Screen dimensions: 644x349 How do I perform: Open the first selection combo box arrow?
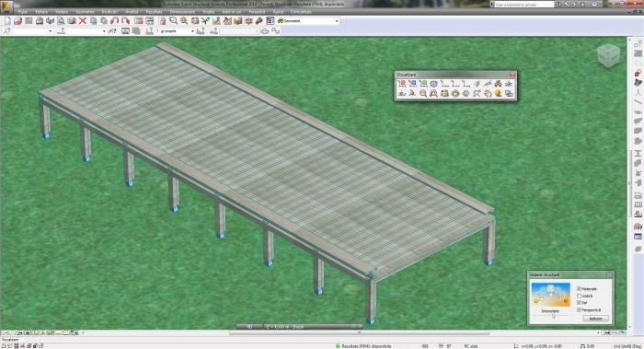[51, 31]
